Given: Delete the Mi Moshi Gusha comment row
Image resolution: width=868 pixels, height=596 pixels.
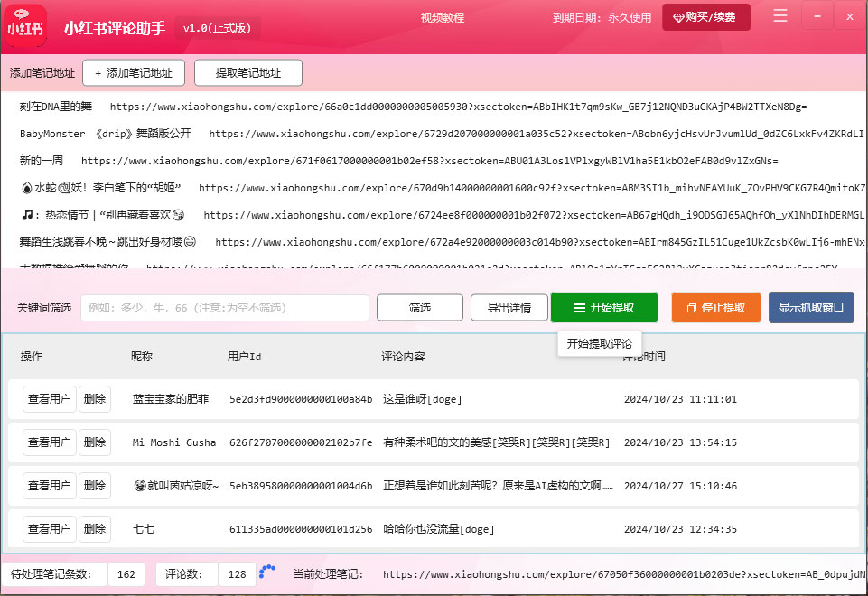Looking at the screenshot, I should tap(94, 442).
